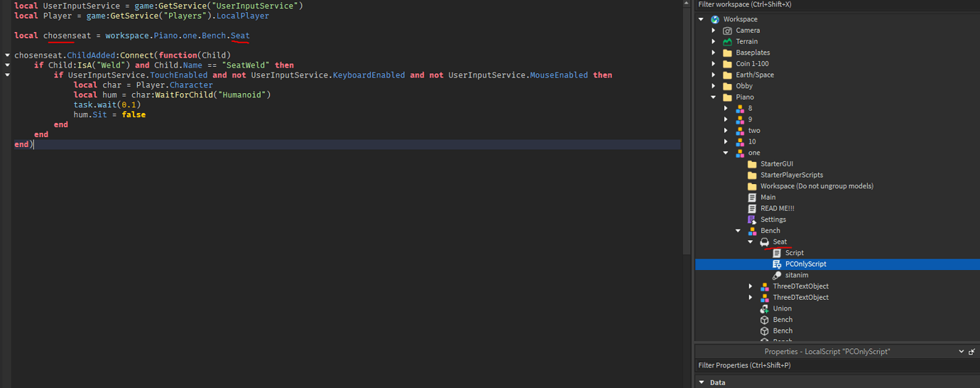Click the Seat object icon
Image resolution: width=980 pixels, height=388 pixels.
point(765,242)
